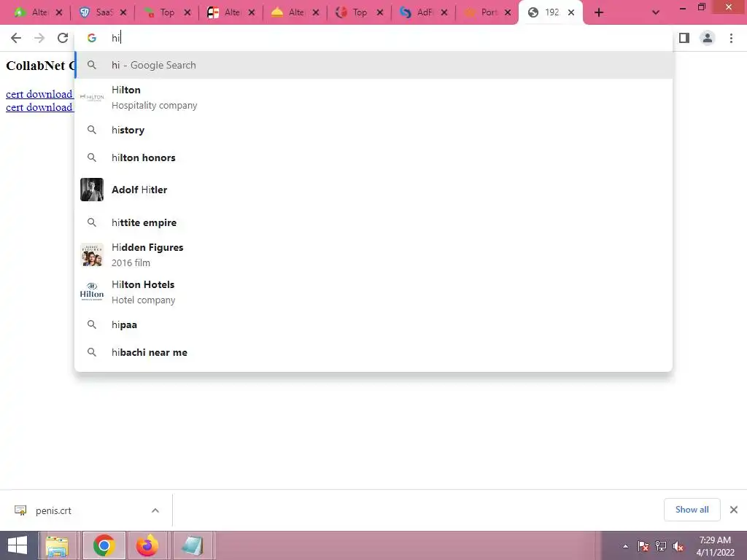747x560 pixels.
Task: Close the 'AdF' tab
Action: [x=444, y=12]
